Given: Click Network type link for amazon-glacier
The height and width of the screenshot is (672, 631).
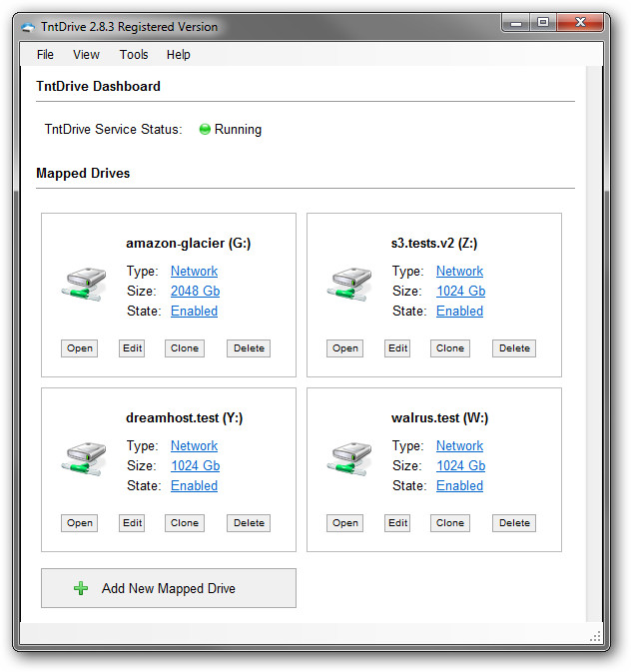Looking at the screenshot, I should [x=194, y=271].
